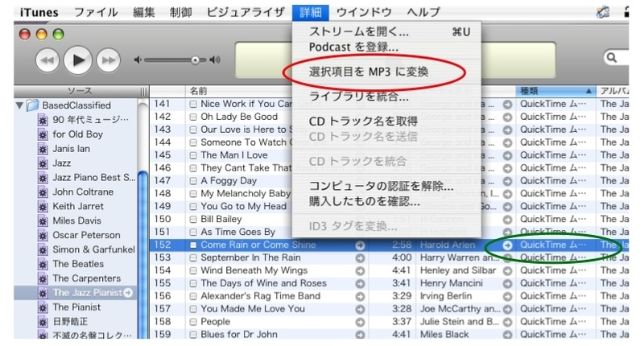
Task: Click the low volume speaker icon
Action: click(138, 60)
